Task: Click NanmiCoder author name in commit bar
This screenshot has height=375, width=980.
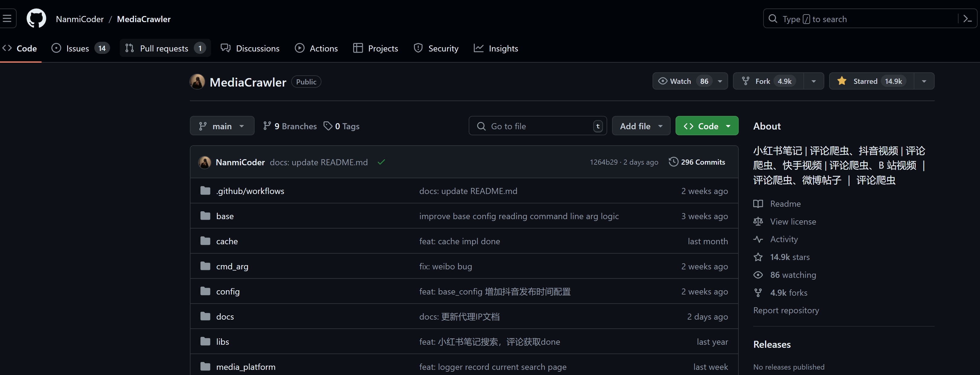Action: pyautogui.click(x=240, y=162)
